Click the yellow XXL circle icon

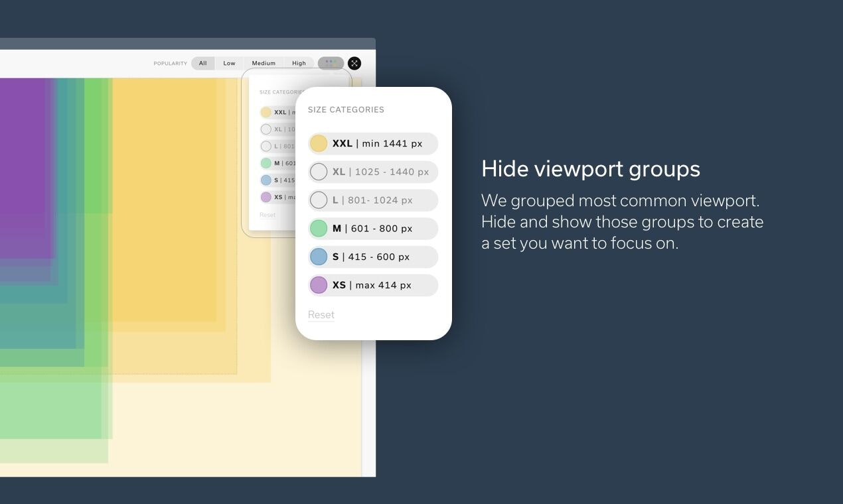(x=319, y=143)
